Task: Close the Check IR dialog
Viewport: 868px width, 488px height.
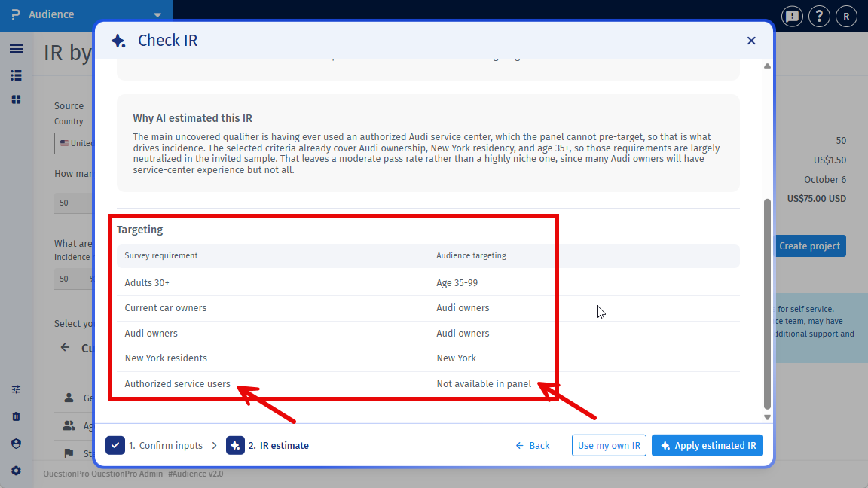Action: [x=751, y=41]
